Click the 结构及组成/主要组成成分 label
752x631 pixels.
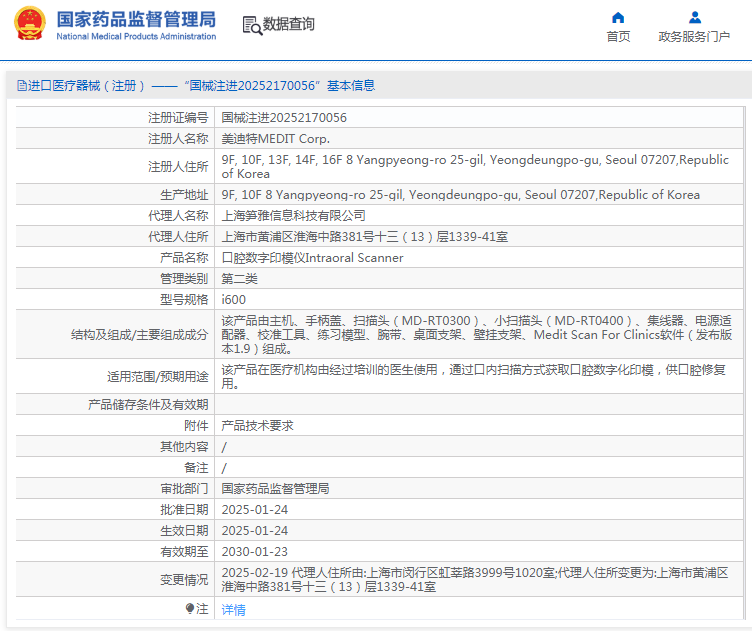tap(140, 335)
